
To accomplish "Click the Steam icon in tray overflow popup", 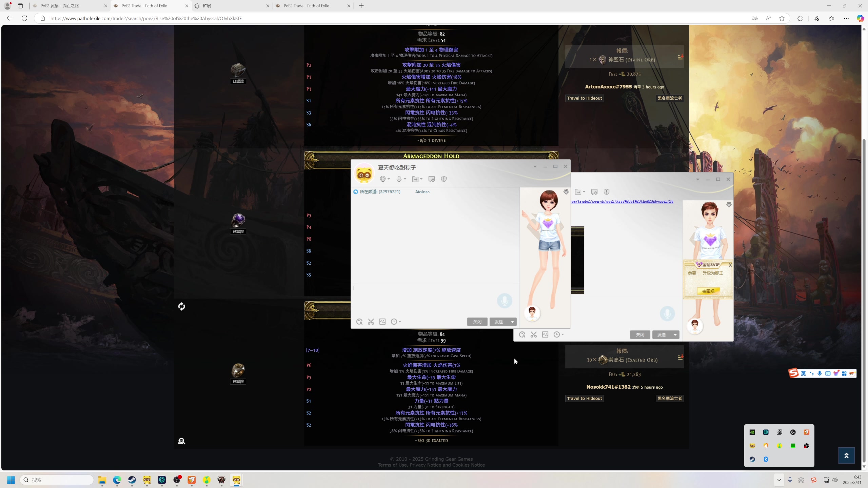I will (x=752, y=459).
